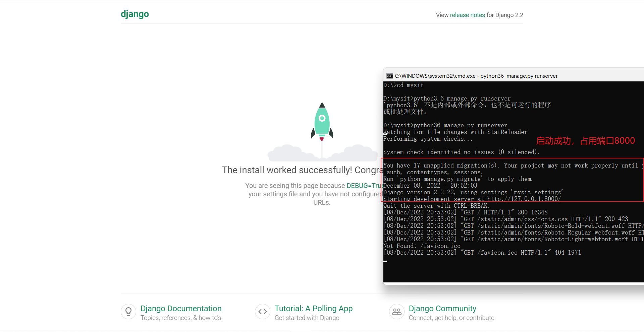Click 'Run python manage.py migrate' line
This screenshot has height=332, width=644.
pyautogui.click(x=458, y=179)
